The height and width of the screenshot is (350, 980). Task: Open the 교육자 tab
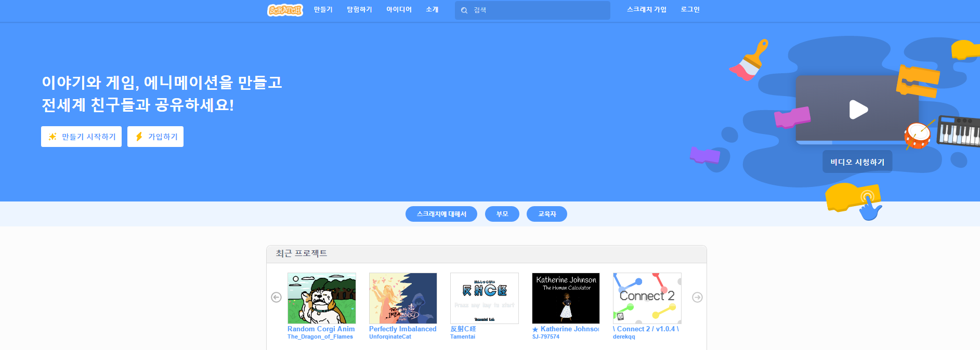(547, 214)
